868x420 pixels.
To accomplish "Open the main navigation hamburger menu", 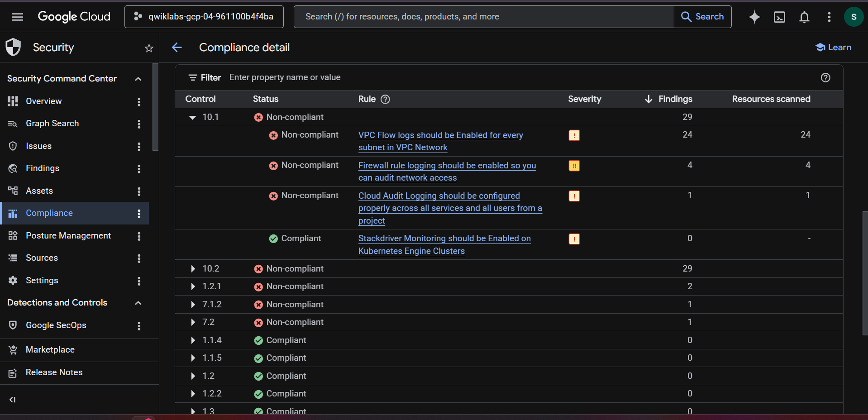I will (x=18, y=17).
